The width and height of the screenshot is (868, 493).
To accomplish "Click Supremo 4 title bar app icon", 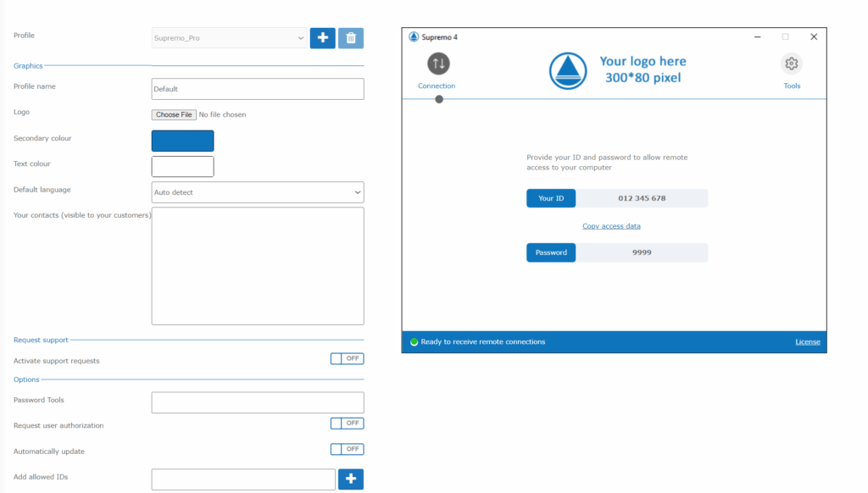I will [x=414, y=37].
